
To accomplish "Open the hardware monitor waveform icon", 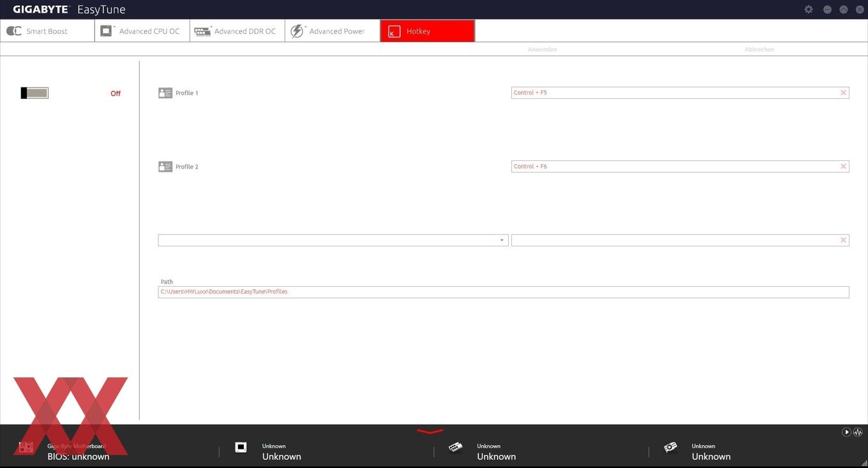I will point(858,432).
